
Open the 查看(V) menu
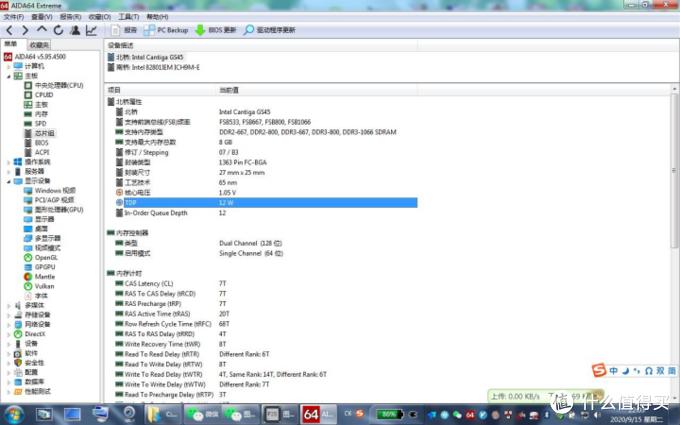(x=42, y=16)
